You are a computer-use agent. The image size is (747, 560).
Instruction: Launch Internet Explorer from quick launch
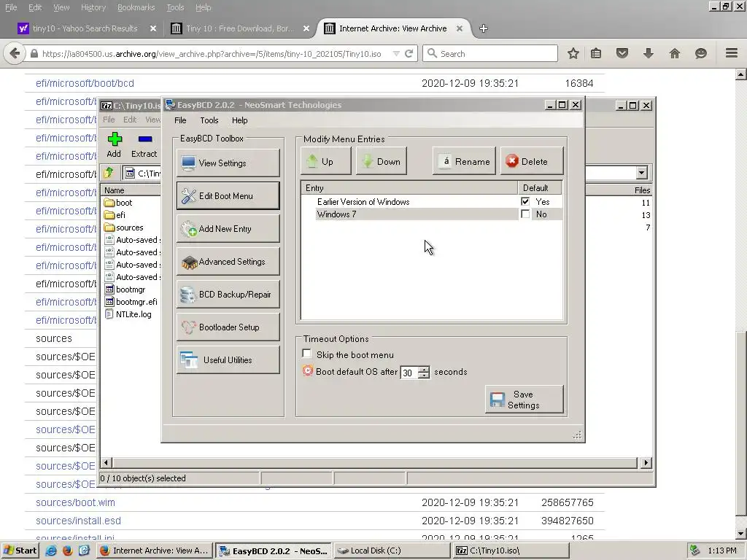tap(51, 551)
